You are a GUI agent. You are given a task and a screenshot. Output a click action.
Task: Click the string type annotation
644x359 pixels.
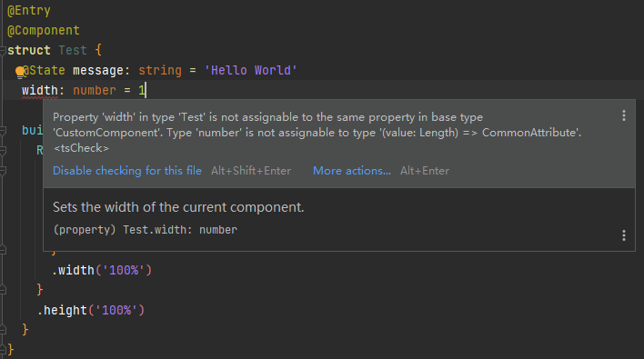coord(160,71)
